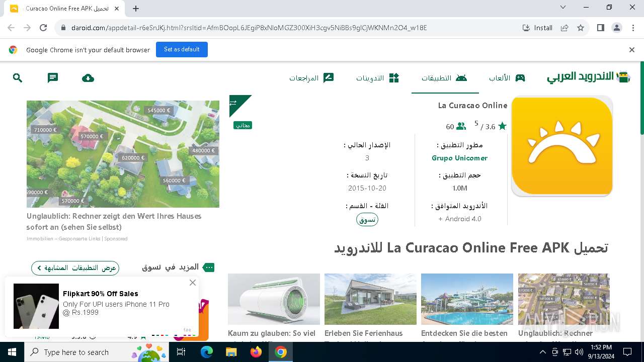Open the Entdecken Sie die besten ad thumbnail

467,299
